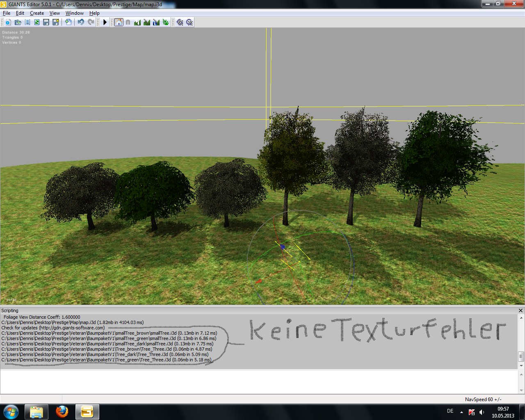Toggle the house navigation mode icon
This screenshot has height=420, width=525.
tap(119, 22)
